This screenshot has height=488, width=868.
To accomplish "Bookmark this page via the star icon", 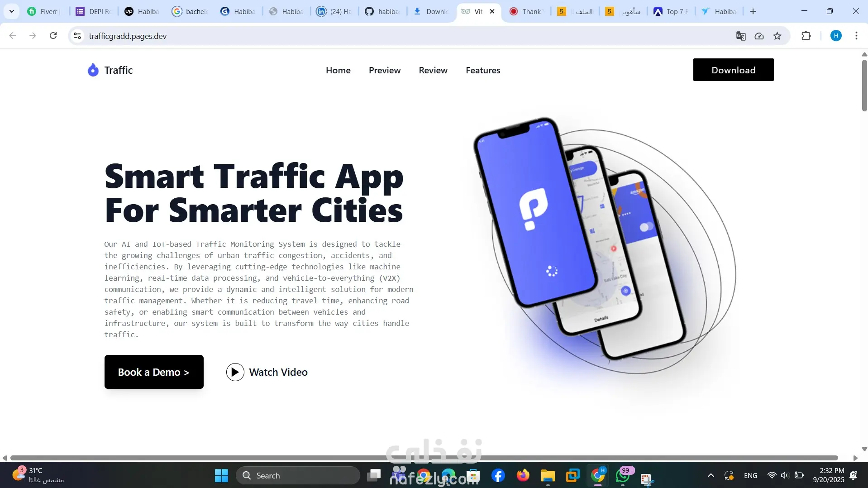I will click(x=777, y=36).
